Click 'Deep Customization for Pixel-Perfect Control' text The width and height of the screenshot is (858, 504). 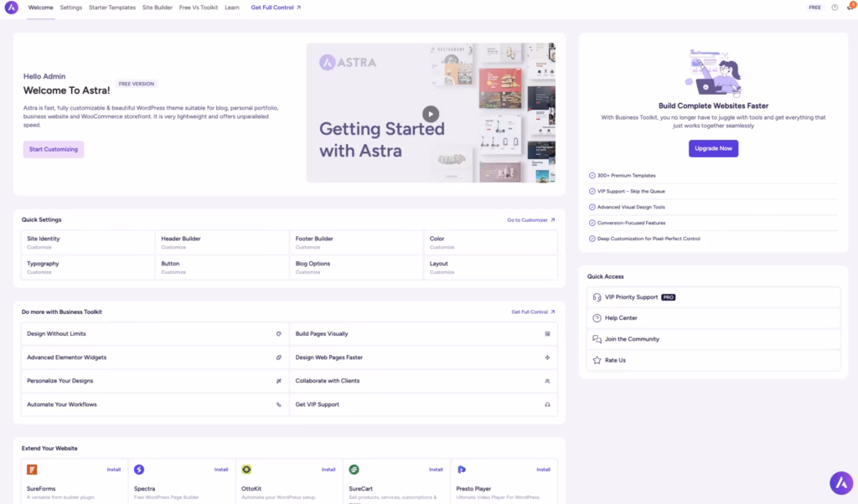(649, 239)
